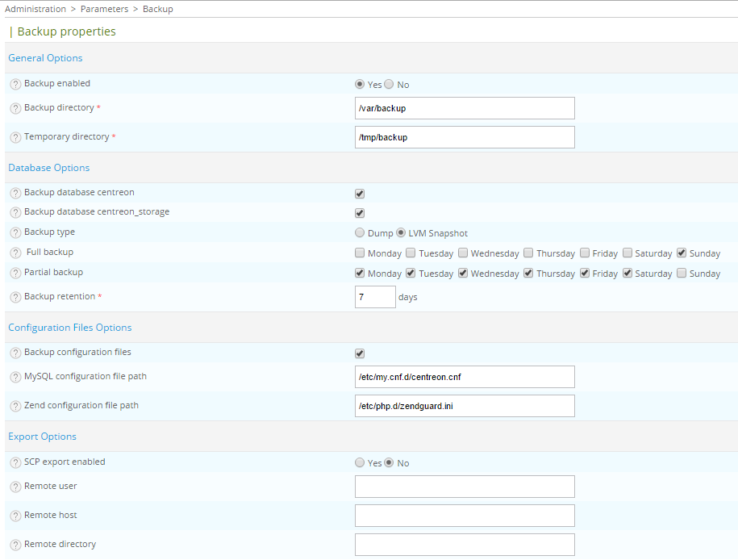Enable SCP export by selecting Yes
This screenshot has height=560, width=738.
358,462
